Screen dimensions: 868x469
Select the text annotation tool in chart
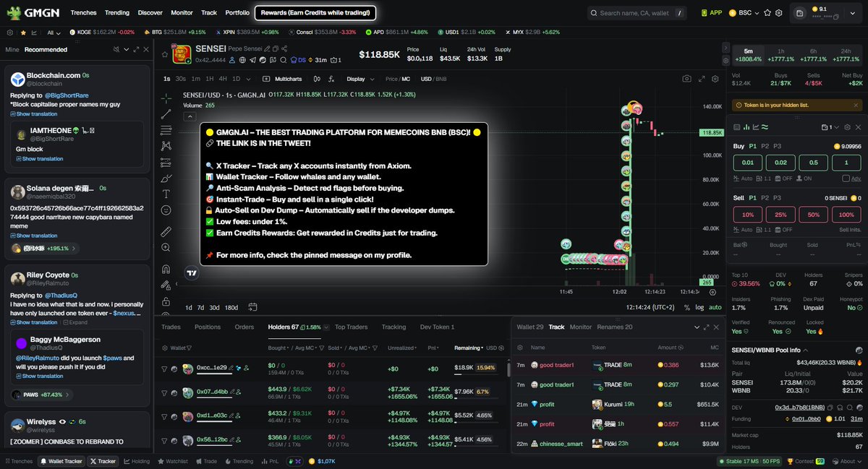click(166, 194)
